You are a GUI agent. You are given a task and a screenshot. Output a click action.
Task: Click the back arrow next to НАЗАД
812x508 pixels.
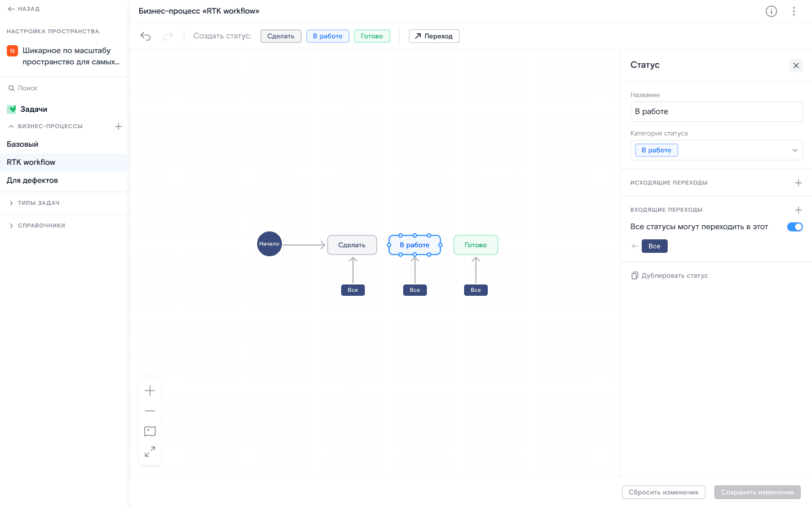tap(11, 9)
